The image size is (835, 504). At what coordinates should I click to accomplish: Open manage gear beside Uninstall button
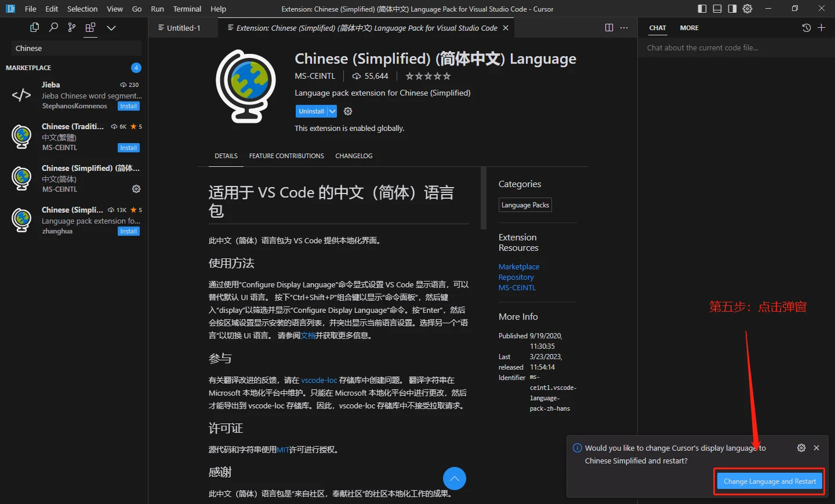pyautogui.click(x=348, y=111)
